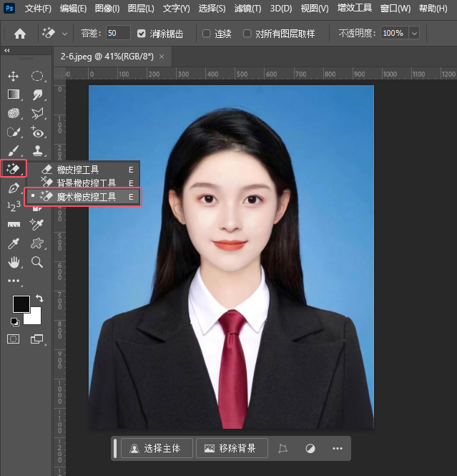Click the 不透明度 100% field
The height and width of the screenshot is (476, 457).
(x=395, y=33)
